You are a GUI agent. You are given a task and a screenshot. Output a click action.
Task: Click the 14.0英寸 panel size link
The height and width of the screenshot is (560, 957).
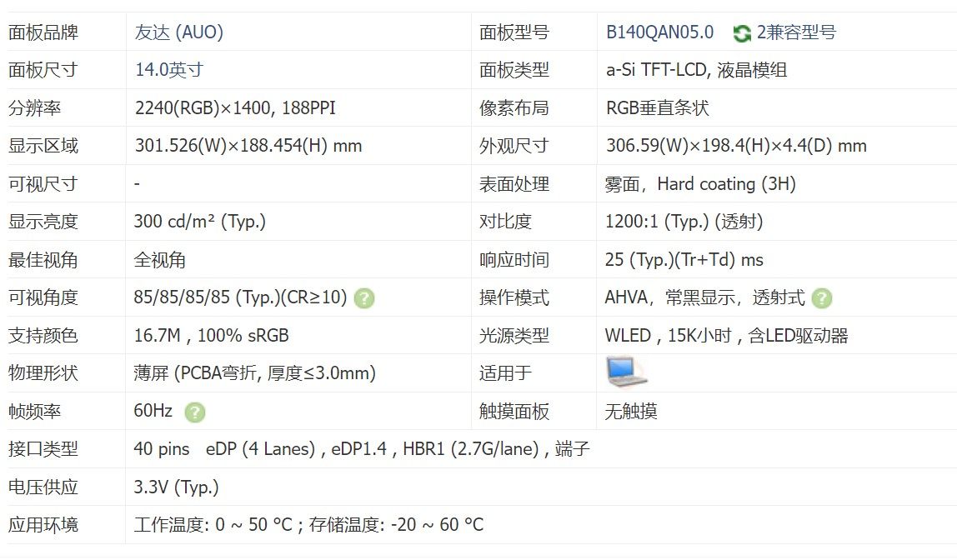pyautogui.click(x=169, y=70)
